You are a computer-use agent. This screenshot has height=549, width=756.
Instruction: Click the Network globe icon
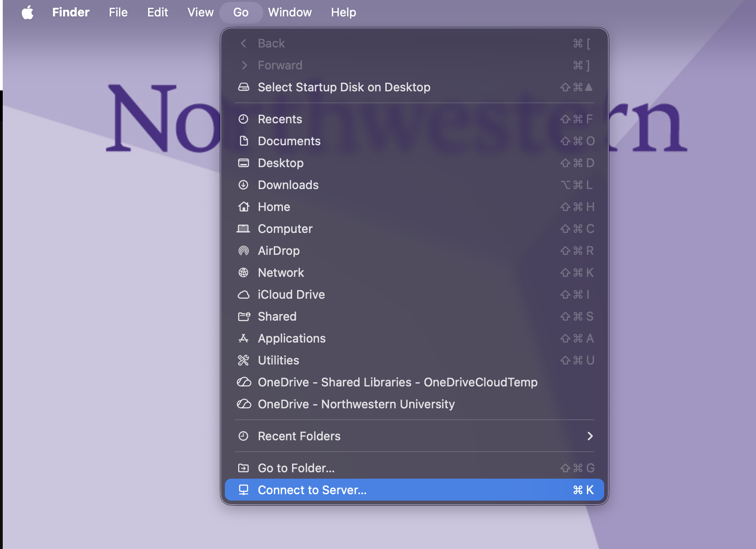[244, 273]
